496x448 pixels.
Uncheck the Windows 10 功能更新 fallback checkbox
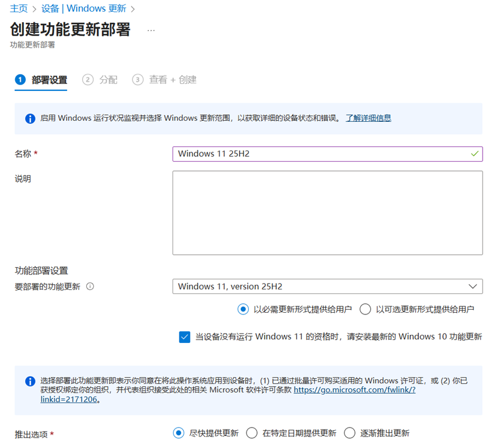185,337
